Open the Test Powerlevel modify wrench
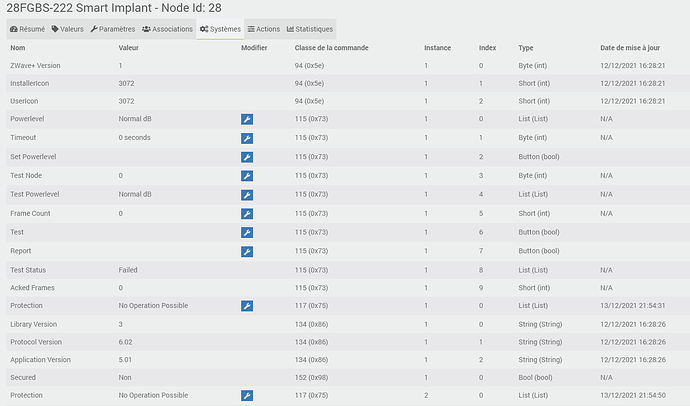690x406 pixels. 247,195
